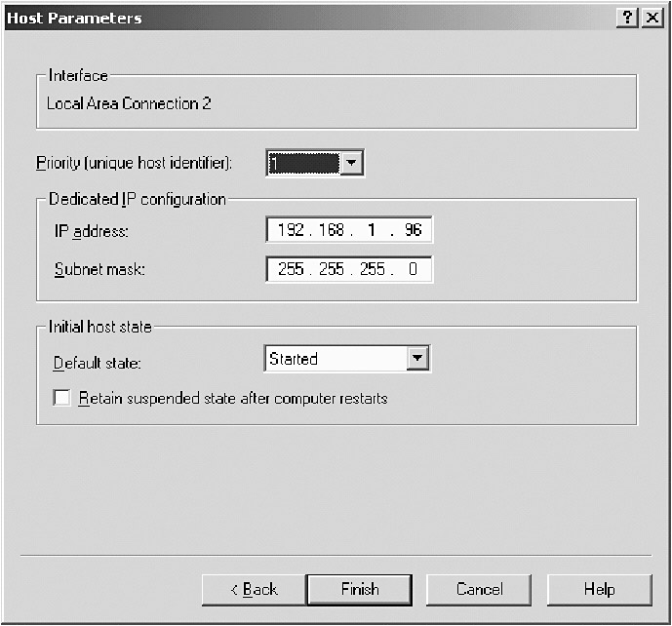This screenshot has height=626, width=672.
Task: Click the Host Parameters title bar
Action: tap(293, 19)
